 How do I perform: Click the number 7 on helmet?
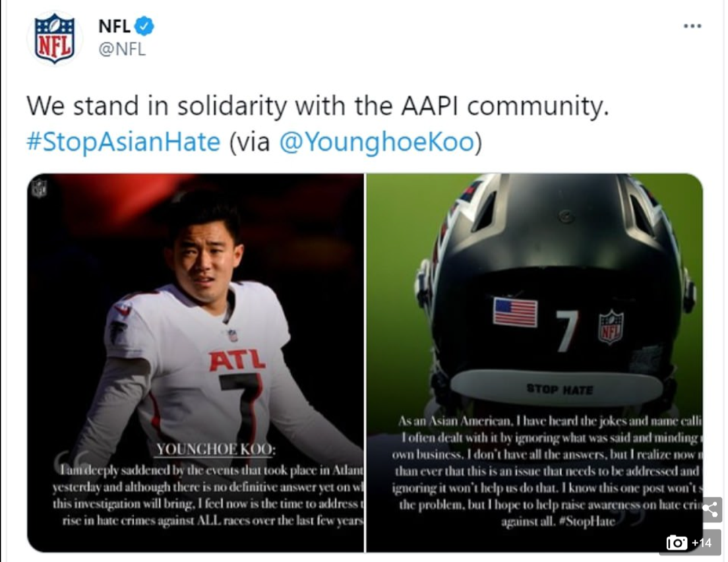(567, 330)
